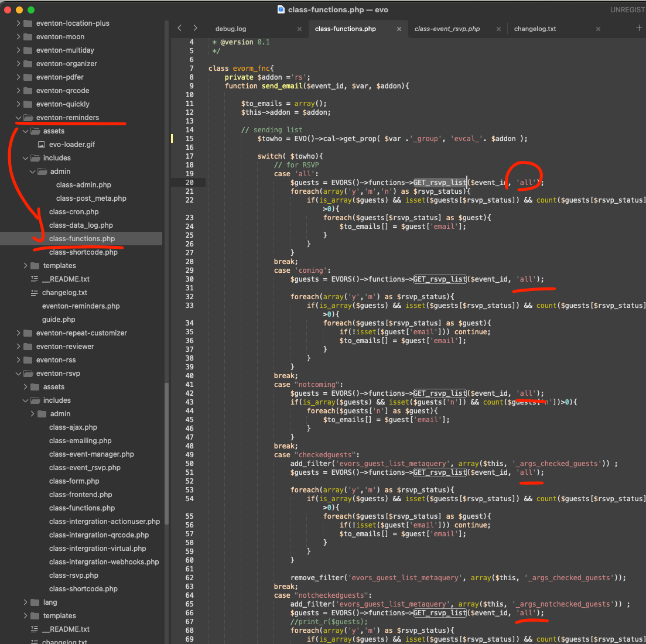Close the class-functions.php tab

(399, 29)
